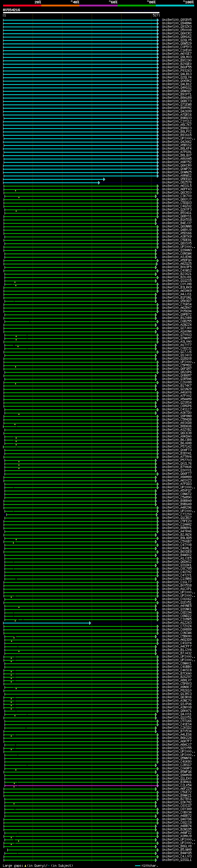Click the purple alignment bar for C2LK54

[x=81, y=786]
